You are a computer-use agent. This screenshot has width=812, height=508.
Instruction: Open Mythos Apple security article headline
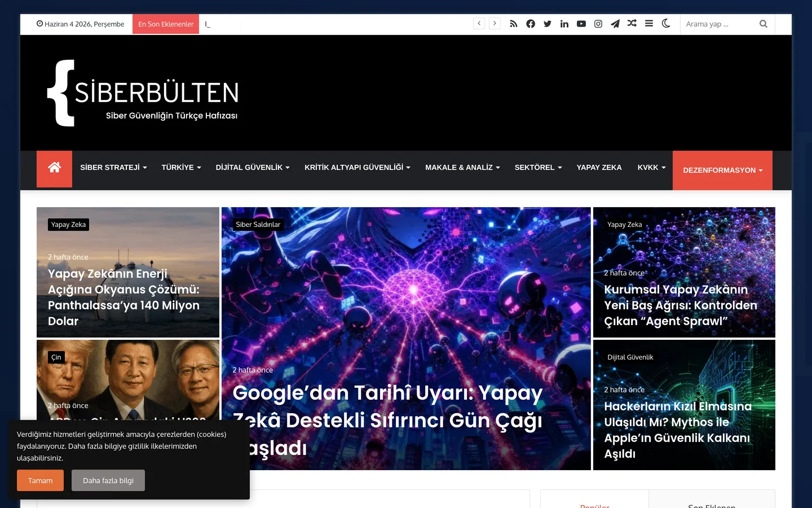tap(678, 430)
